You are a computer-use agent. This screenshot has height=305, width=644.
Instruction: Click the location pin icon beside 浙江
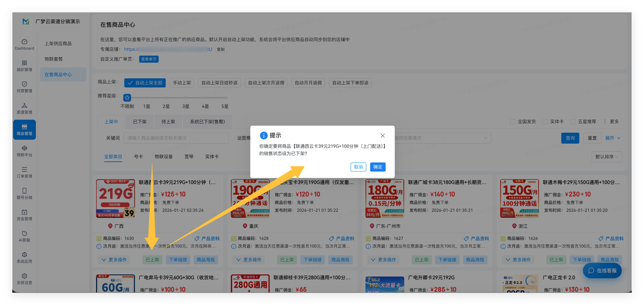click(x=514, y=226)
